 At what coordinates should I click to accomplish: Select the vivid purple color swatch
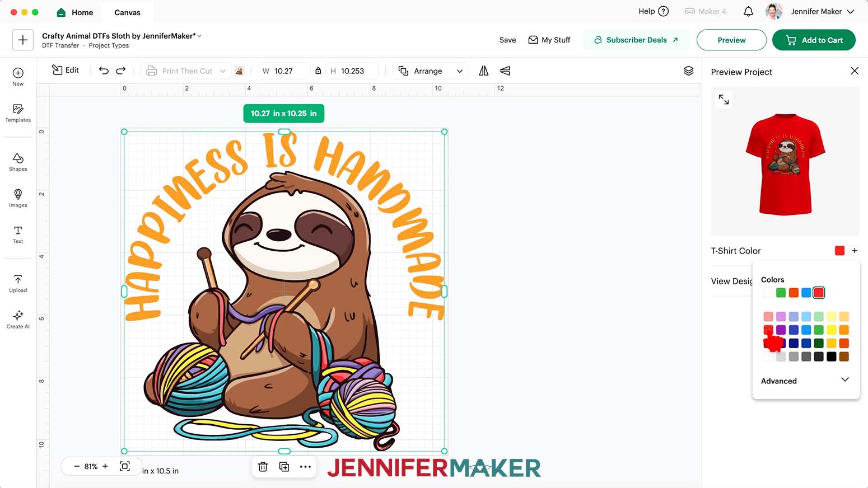point(781,330)
